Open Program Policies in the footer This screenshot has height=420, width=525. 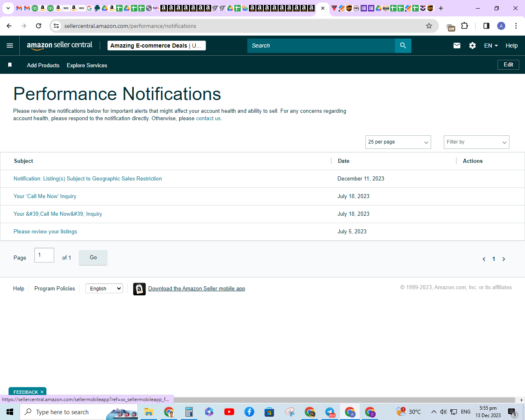[x=55, y=289]
